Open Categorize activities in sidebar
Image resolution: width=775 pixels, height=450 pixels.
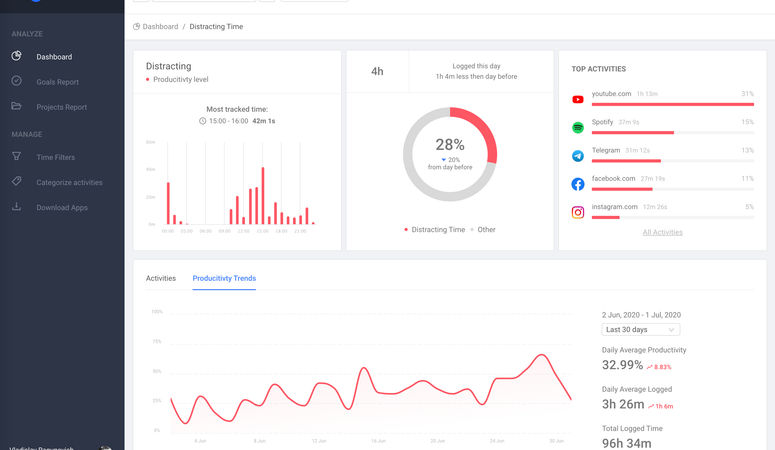point(69,182)
